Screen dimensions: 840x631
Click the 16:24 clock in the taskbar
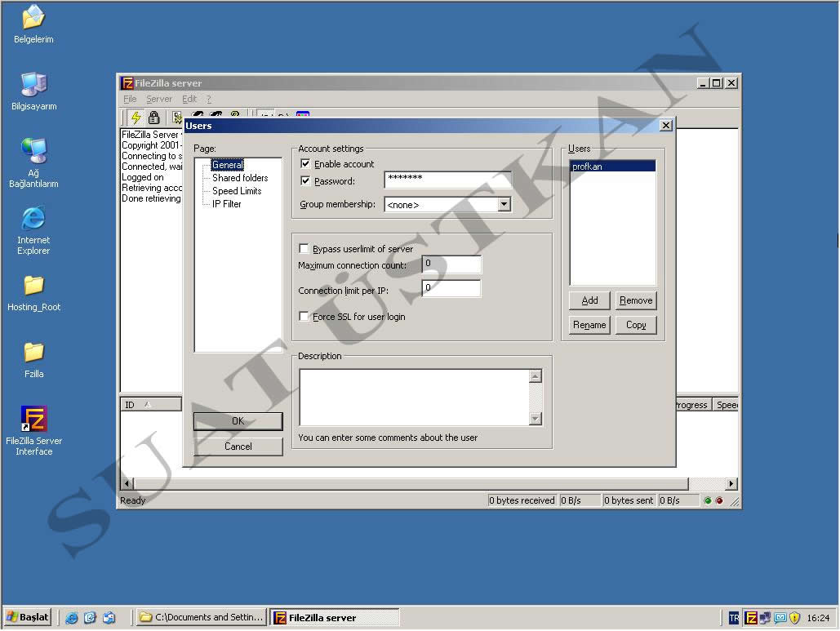pos(818,618)
